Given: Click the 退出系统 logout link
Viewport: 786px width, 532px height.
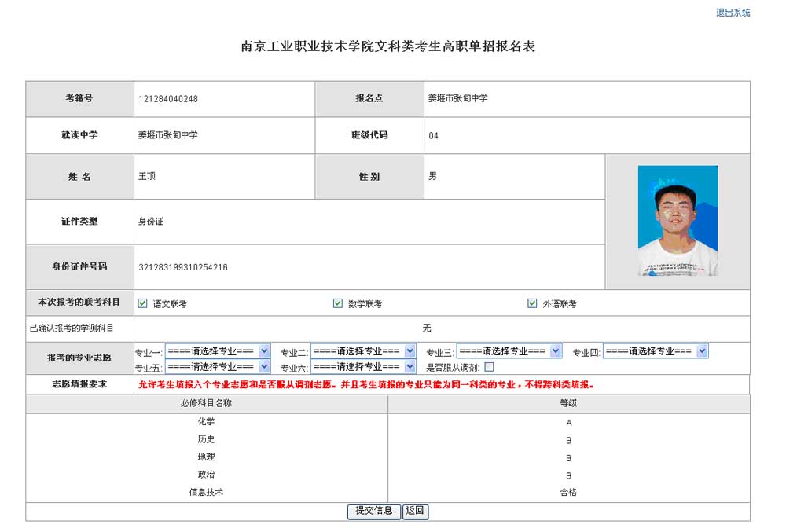Looking at the screenshot, I should tap(733, 13).
